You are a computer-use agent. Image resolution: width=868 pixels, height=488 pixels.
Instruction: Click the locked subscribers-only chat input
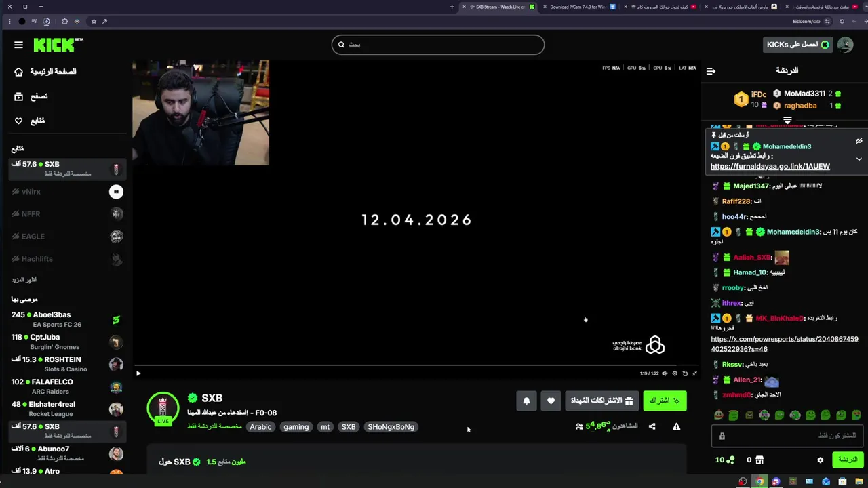click(x=787, y=436)
